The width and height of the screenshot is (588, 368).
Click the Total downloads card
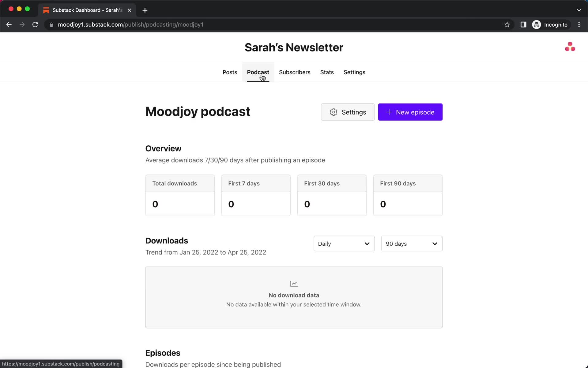click(x=180, y=195)
